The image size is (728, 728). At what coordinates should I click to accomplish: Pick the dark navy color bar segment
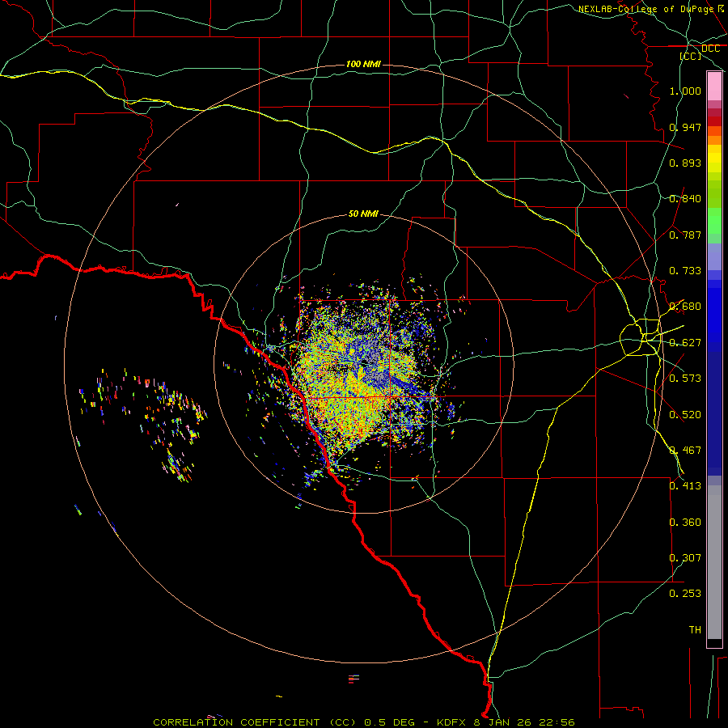pyautogui.click(x=714, y=408)
